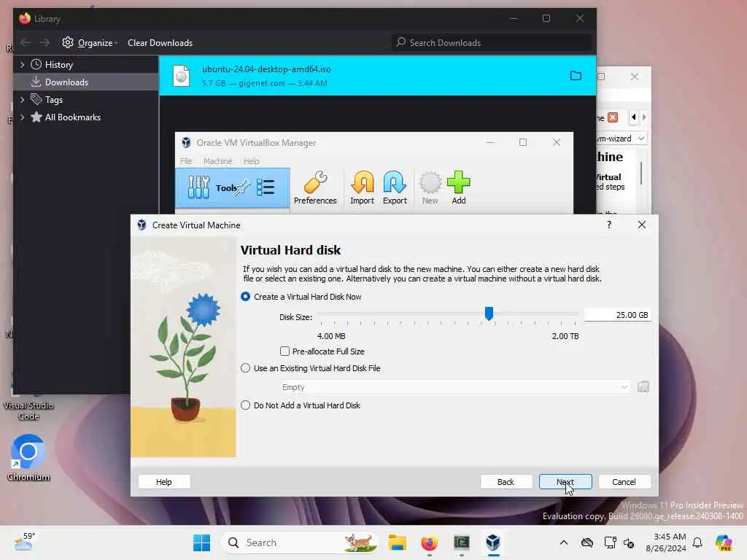Image resolution: width=747 pixels, height=560 pixels.
Task: Select All Bookmarks in Library sidebar
Action: (x=86, y=117)
